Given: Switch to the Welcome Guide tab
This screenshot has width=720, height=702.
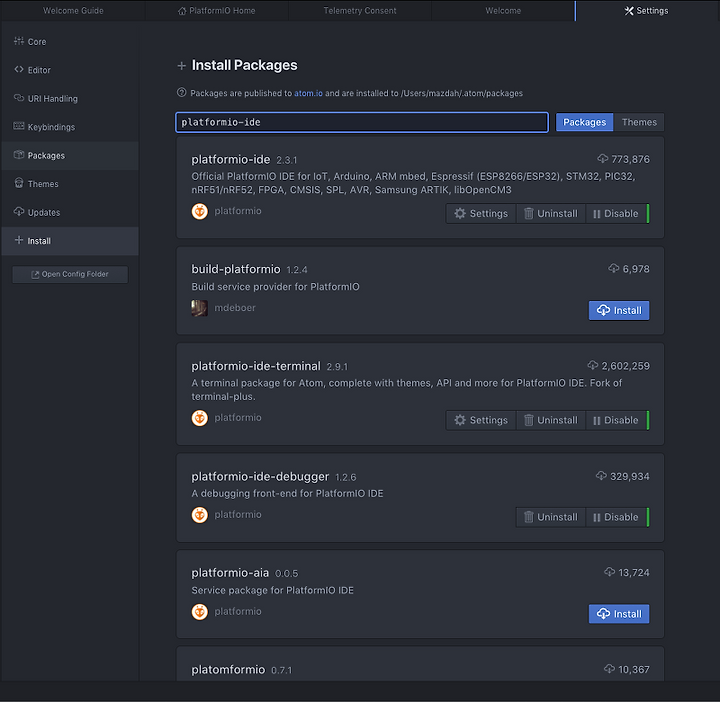Looking at the screenshot, I should (x=73, y=11).
